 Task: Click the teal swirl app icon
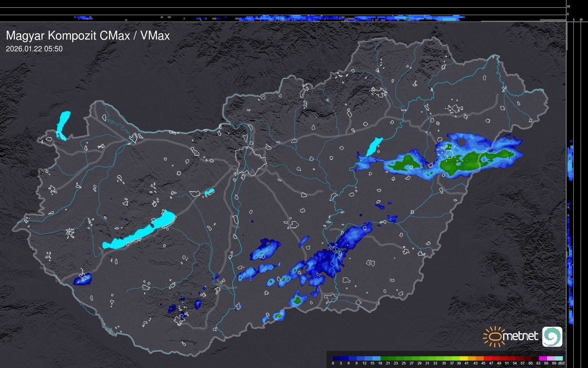(x=552, y=336)
